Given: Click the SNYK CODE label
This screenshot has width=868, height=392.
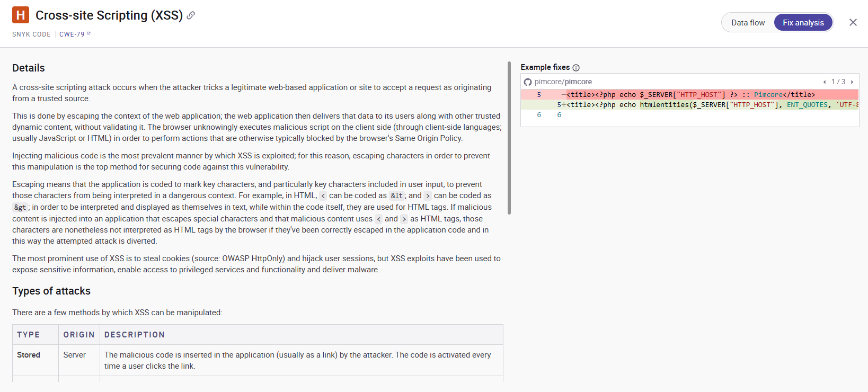Looking at the screenshot, I should coord(31,34).
